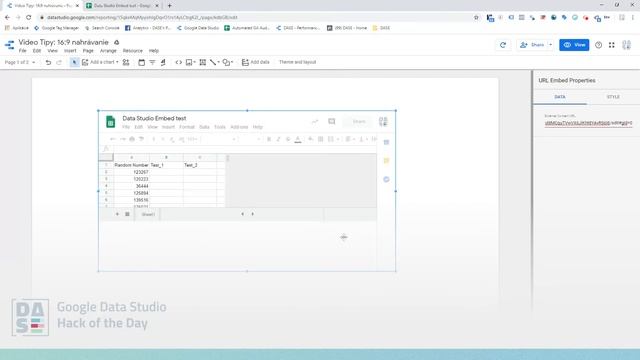
Task: Open community visualizations and components icon
Action: pos(126,62)
